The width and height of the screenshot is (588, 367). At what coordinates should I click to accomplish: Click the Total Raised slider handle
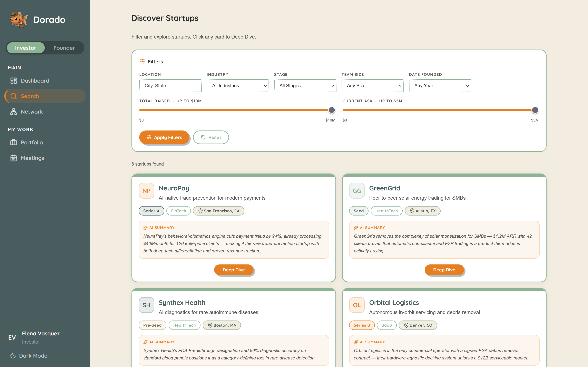pyautogui.click(x=332, y=110)
